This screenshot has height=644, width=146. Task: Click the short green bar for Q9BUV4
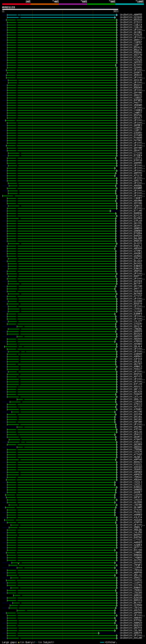pyautogui.click(x=53, y=633)
